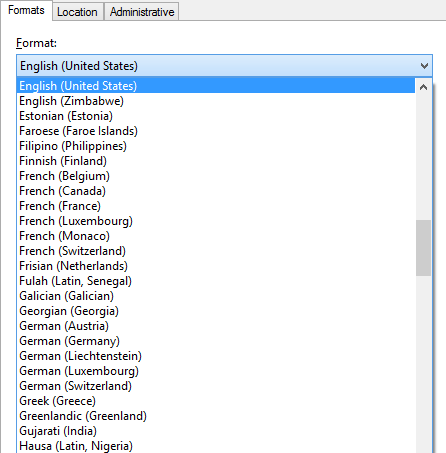Screen dimensions: 446x453
Task: Click the list scrollbar up arrow
Action: [x=423, y=87]
